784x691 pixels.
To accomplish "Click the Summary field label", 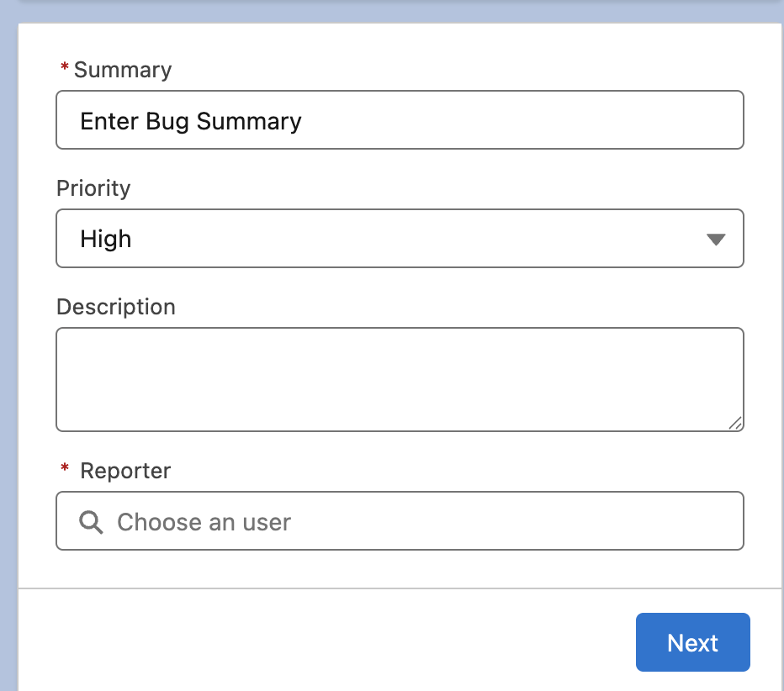I will pyautogui.click(x=123, y=70).
